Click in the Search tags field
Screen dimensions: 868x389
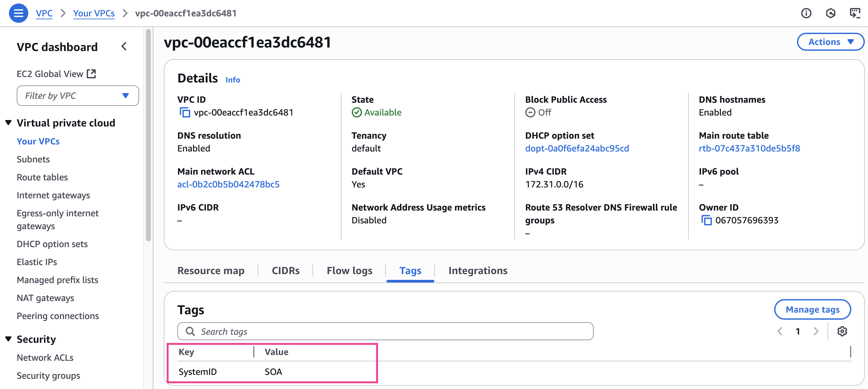pos(385,332)
